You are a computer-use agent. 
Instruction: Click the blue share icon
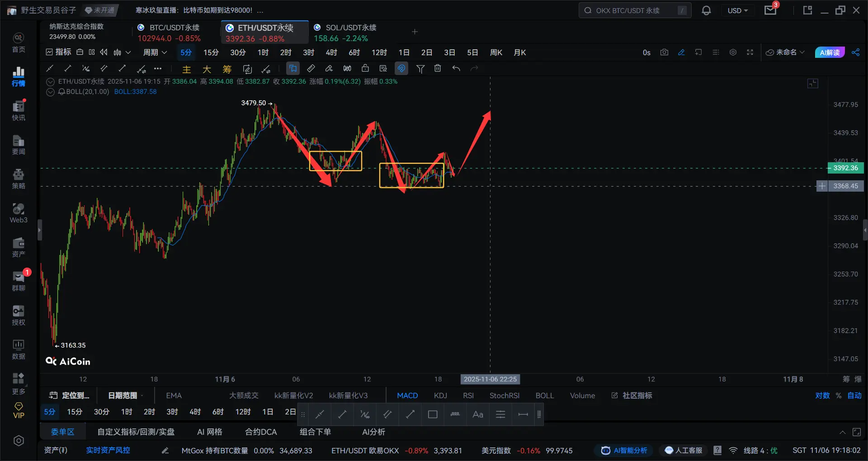click(856, 52)
